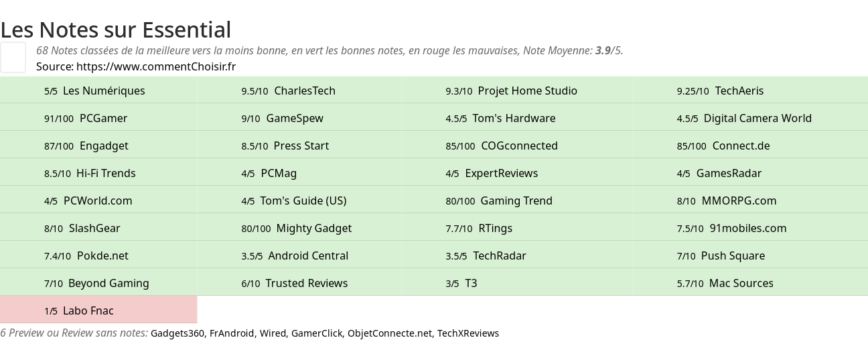Open the Android Central 3.5/5 review
868x340 pixels.
(x=299, y=256)
